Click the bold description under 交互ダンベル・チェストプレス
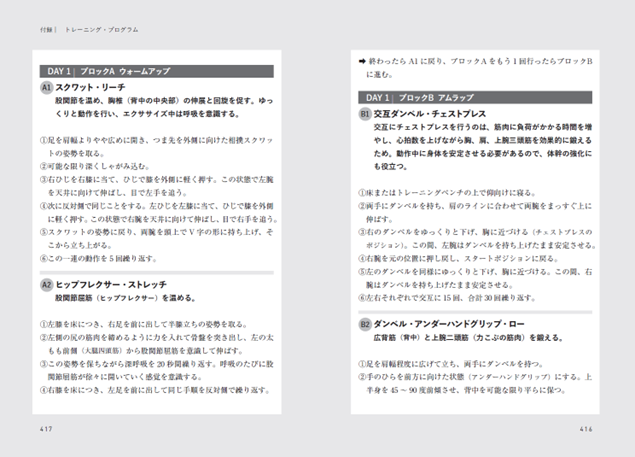 pos(483,147)
